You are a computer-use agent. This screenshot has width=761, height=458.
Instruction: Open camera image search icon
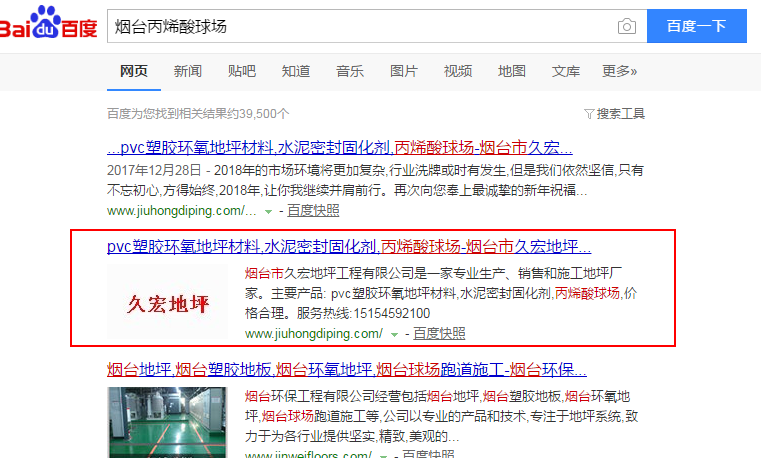click(x=627, y=26)
